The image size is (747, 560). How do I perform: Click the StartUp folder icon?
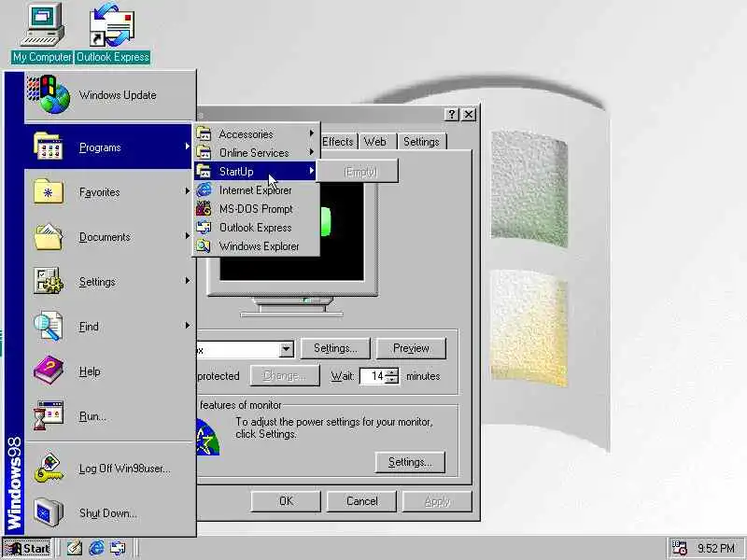click(x=204, y=171)
